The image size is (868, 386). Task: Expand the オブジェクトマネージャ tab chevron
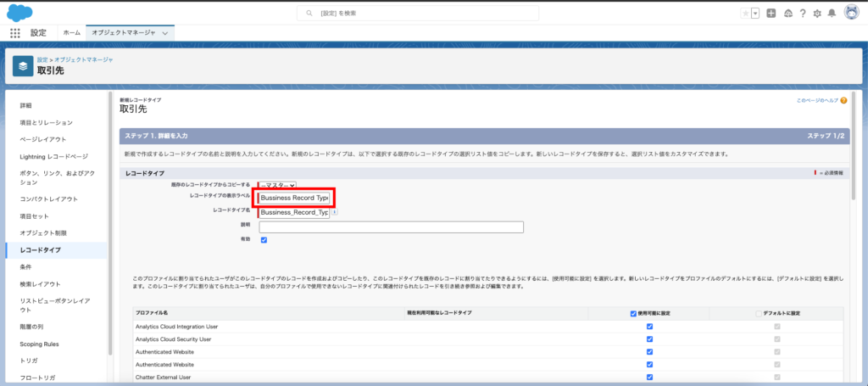click(x=164, y=32)
